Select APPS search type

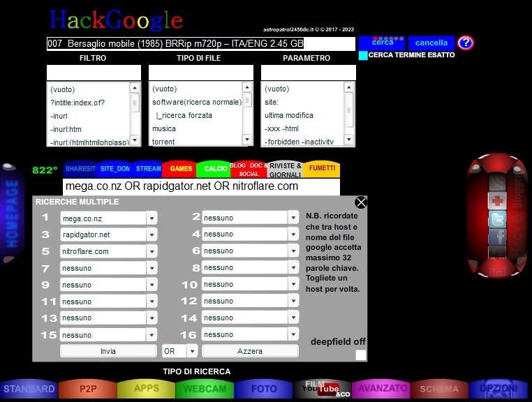click(x=146, y=389)
